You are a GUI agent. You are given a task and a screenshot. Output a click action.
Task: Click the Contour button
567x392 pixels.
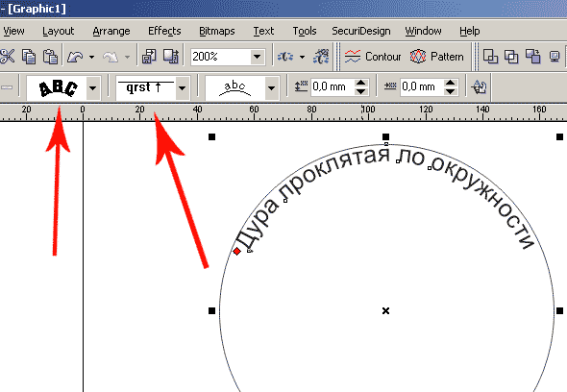(x=373, y=57)
